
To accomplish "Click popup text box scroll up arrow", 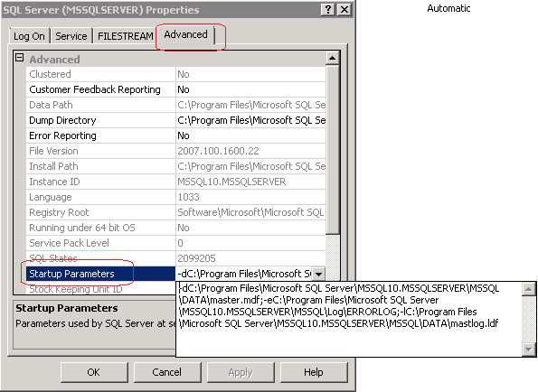I will click(528, 290).
